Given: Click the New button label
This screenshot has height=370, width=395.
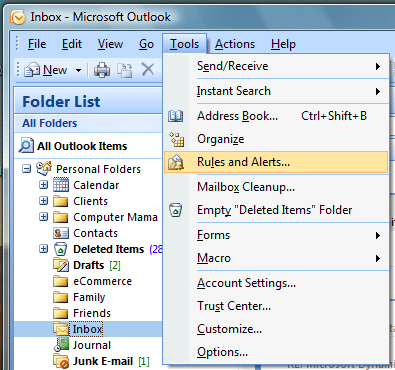Looking at the screenshot, I should coord(55,70).
